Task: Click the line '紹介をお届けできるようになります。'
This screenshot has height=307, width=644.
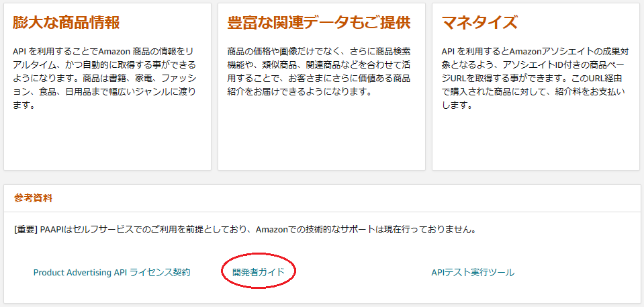Action: click(300, 91)
